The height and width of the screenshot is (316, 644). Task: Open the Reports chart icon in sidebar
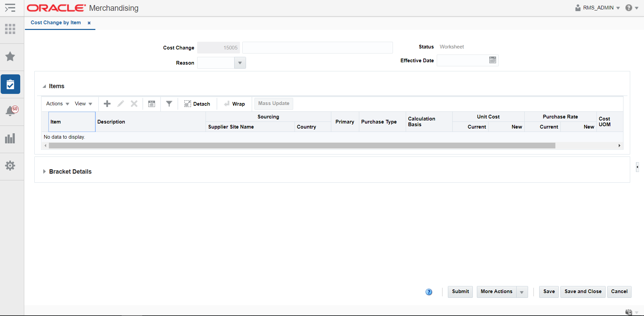10,138
